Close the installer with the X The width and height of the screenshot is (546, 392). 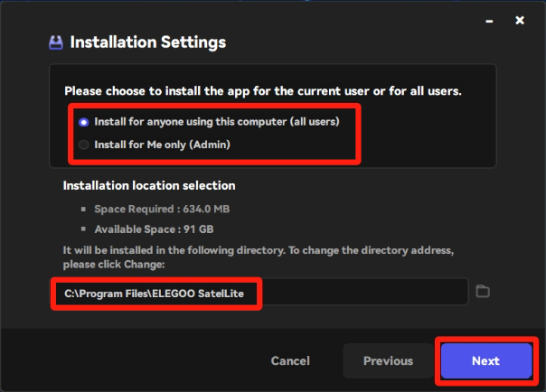pyautogui.click(x=520, y=20)
